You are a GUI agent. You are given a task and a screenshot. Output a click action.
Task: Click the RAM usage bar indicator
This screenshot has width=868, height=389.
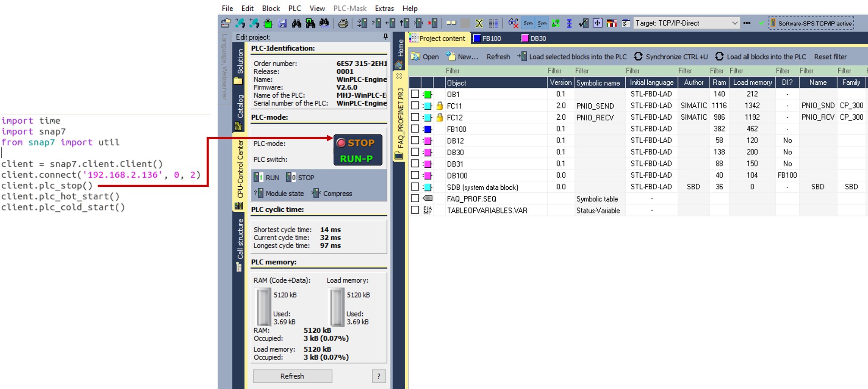[263, 307]
